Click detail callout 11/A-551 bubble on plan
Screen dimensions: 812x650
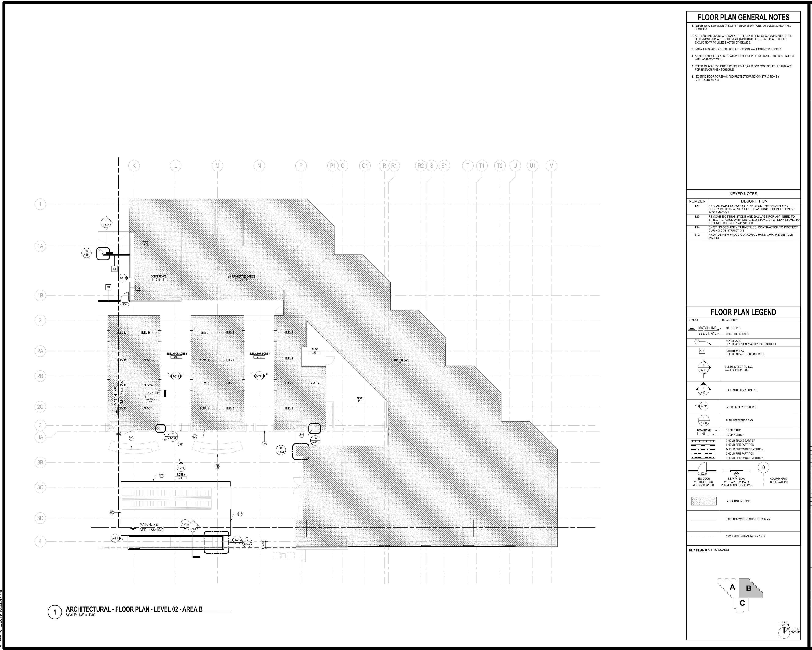coord(281,450)
